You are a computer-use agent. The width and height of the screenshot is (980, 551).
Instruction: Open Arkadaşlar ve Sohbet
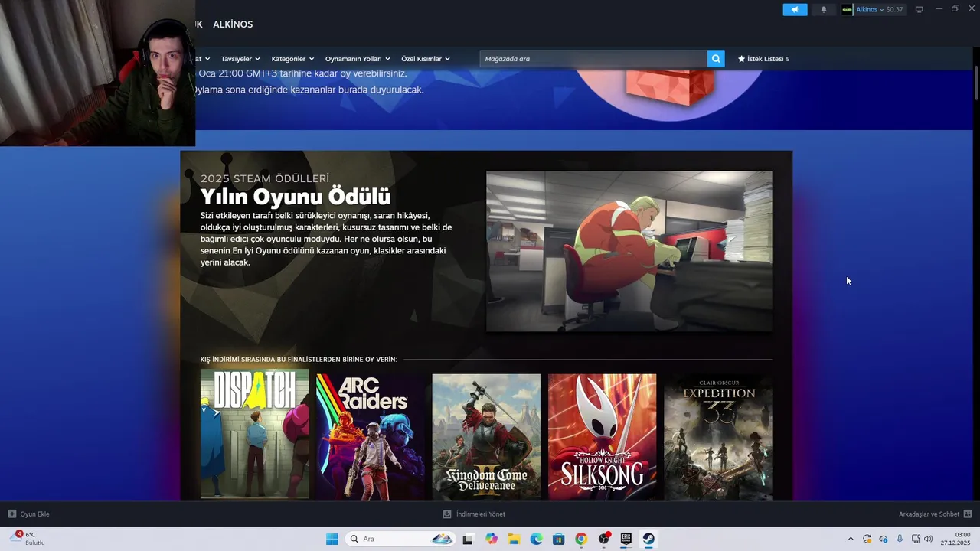point(936,514)
